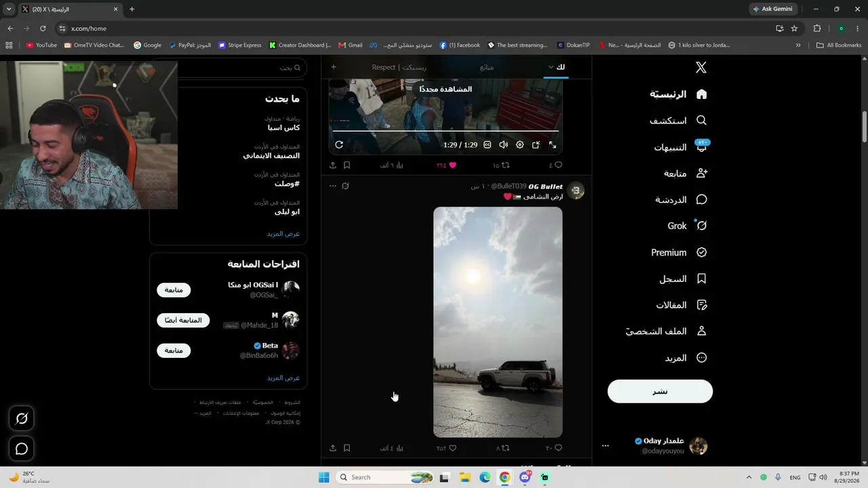Open the Chrome three-dot menu
This screenshot has height=488, width=868.
[858, 28]
